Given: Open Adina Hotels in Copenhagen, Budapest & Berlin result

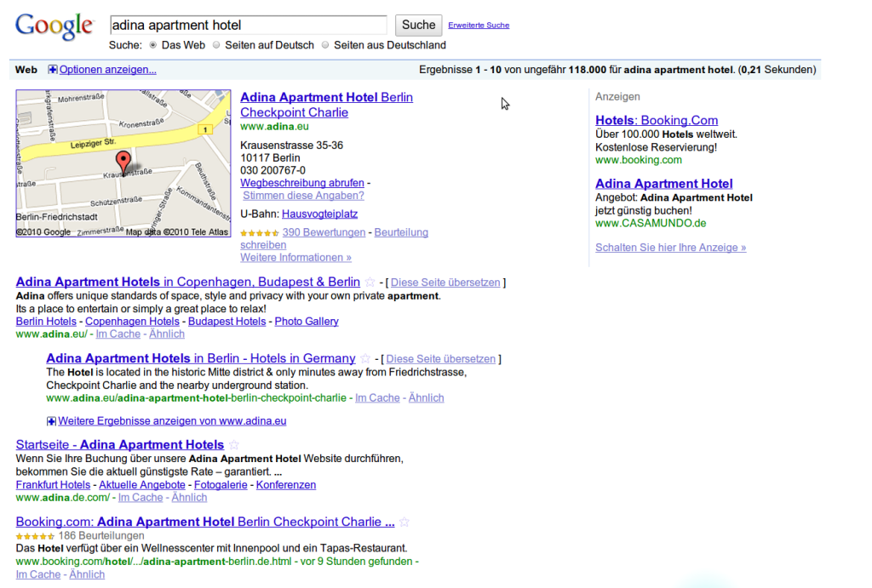Looking at the screenshot, I should click(x=188, y=282).
